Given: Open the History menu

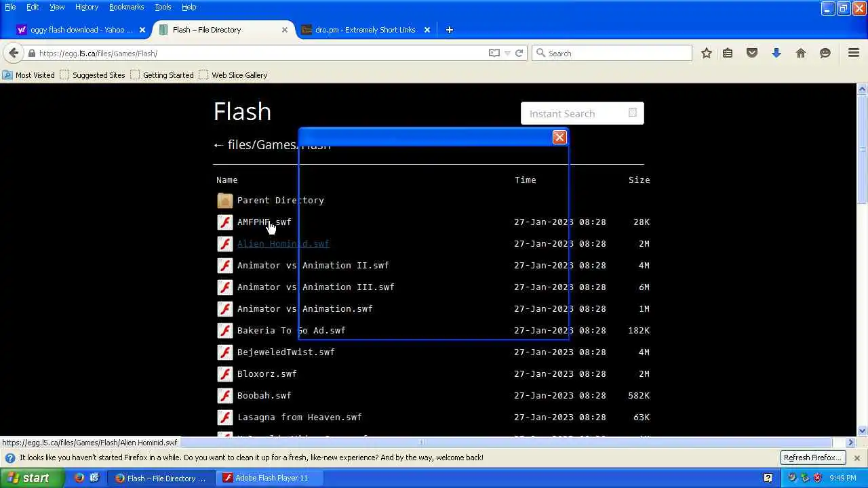Looking at the screenshot, I should click(x=87, y=7).
